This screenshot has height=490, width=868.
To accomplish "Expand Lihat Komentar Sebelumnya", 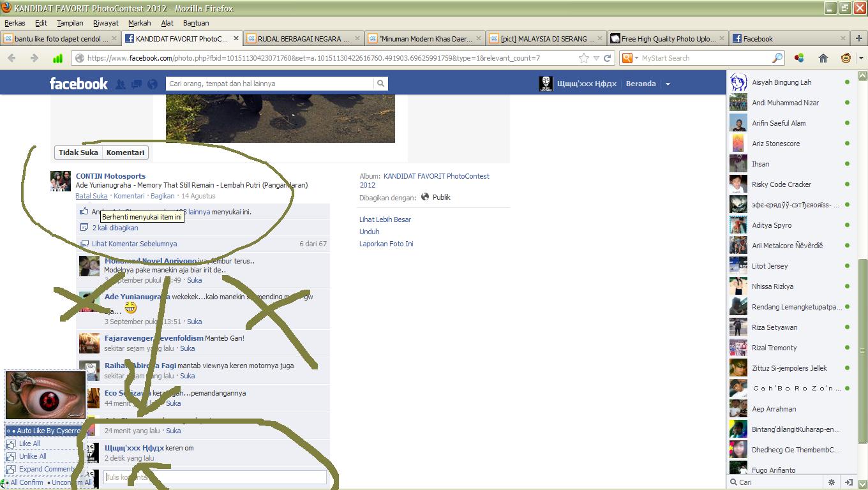I will 134,244.
